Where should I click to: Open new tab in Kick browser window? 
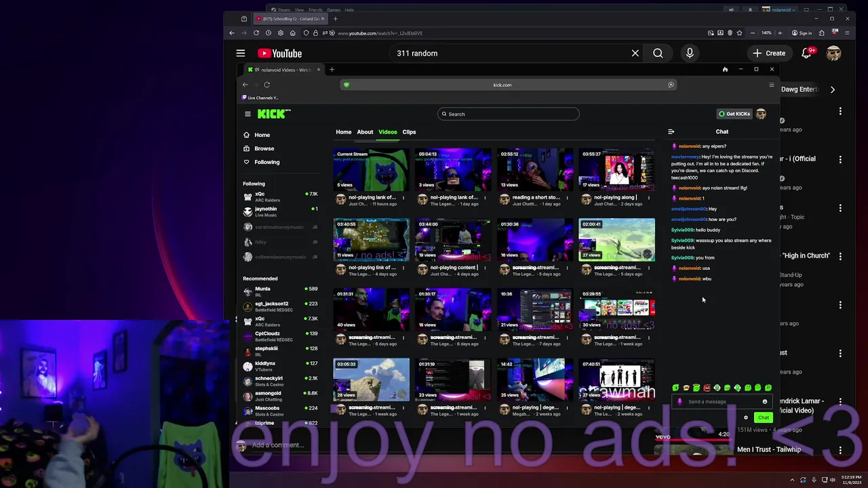pyautogui.click(x=332, y=70)
